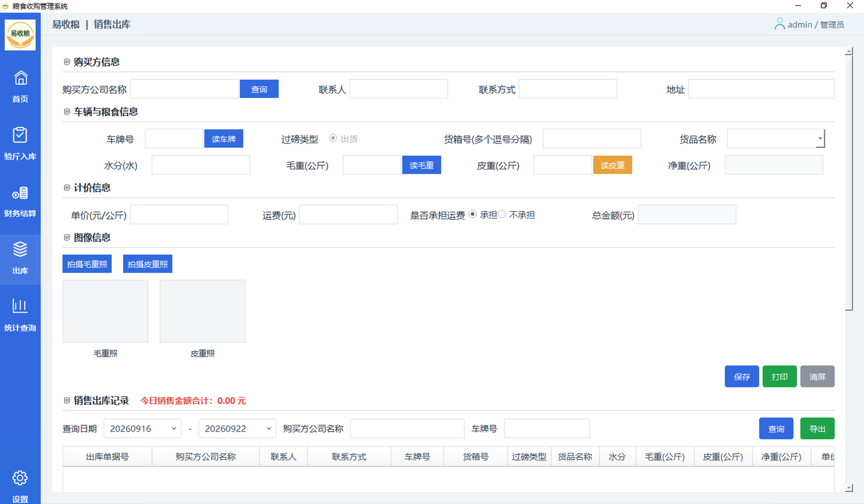Click the 皮重照 image placeholder
This screenshot has width=864, height=504.
click(202, 311)
